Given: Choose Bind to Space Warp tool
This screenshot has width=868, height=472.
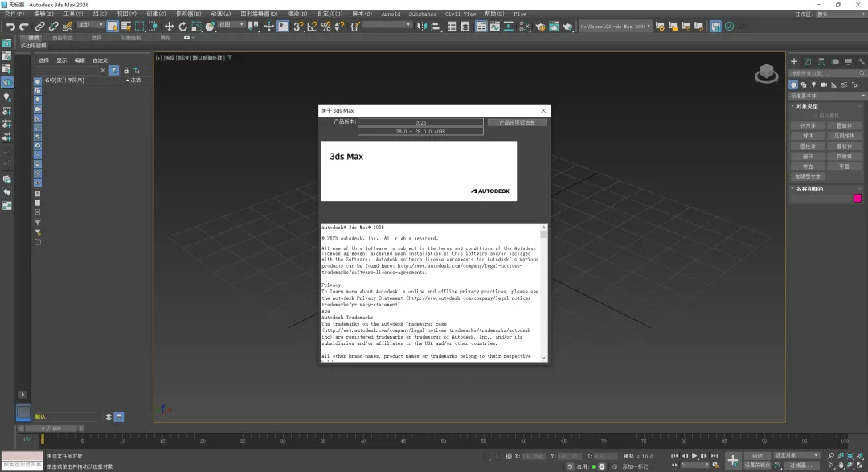Looking at the screenshot, I should pyautogui.click(x=68, y=26).
